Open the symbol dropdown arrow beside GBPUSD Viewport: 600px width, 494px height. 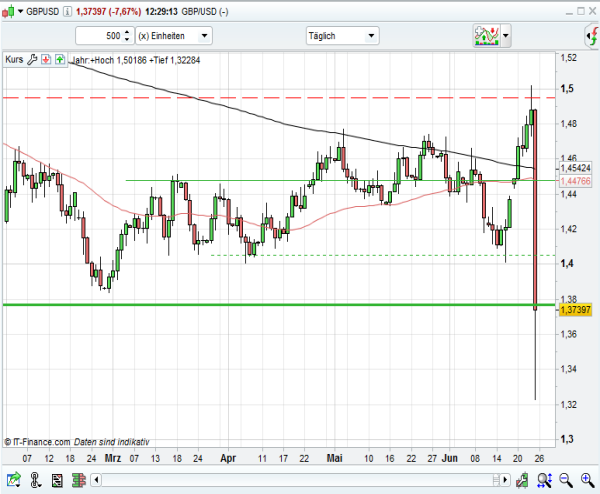click(21, 11)
